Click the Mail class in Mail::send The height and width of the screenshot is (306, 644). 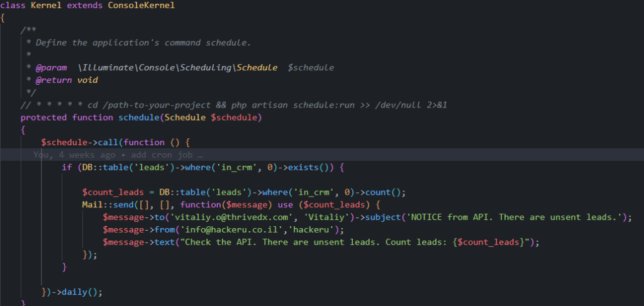tap(92, 205)
